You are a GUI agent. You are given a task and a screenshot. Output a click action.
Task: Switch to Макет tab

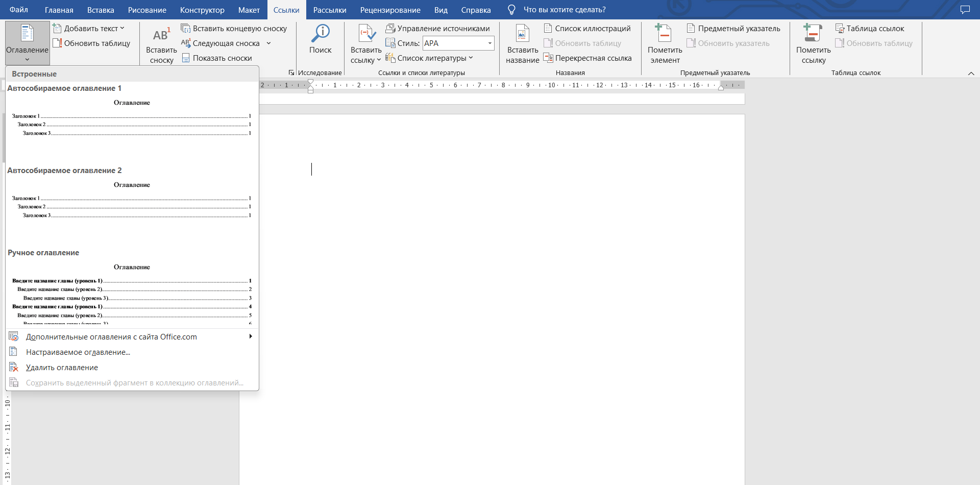[249, 10]
